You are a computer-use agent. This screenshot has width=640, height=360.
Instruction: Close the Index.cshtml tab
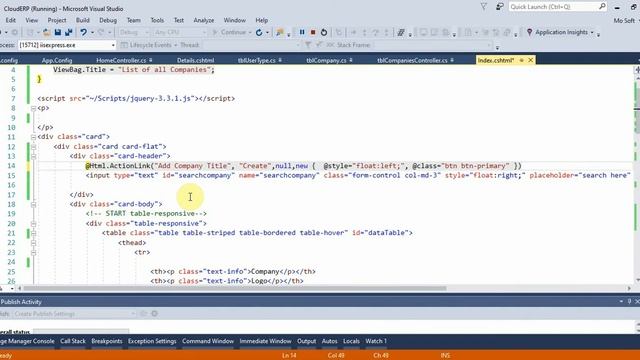[x=531, y=60]
